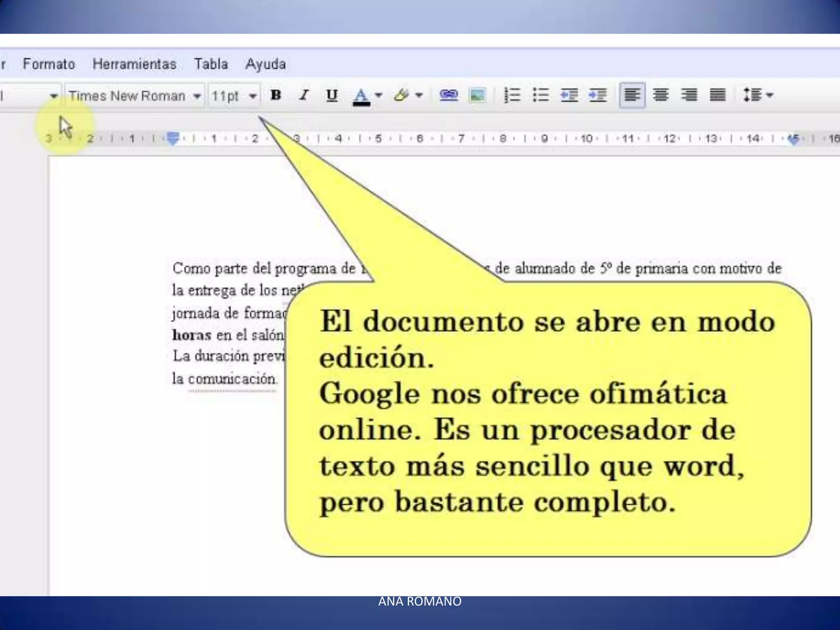The height and width of the screenshot is (630, 840).
Task: Toggle underline text formatting
Action: pyautogui.click(x=331, y=96)
